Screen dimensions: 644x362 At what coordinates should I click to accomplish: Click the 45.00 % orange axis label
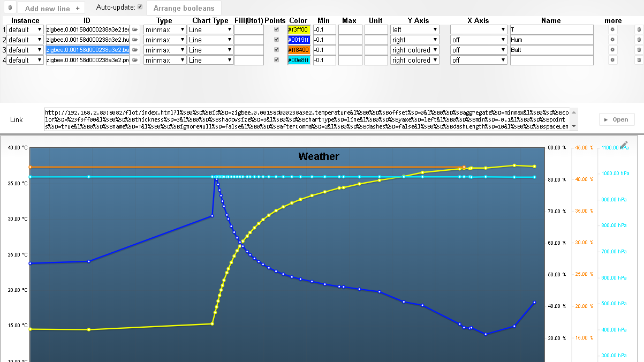(x=584, y=148)
